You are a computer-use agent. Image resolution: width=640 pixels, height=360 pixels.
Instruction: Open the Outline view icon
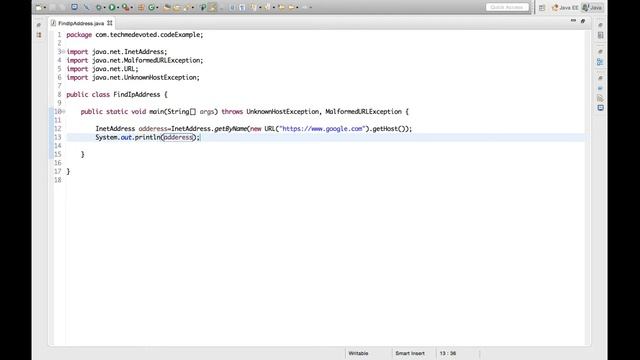click(600, 62)
